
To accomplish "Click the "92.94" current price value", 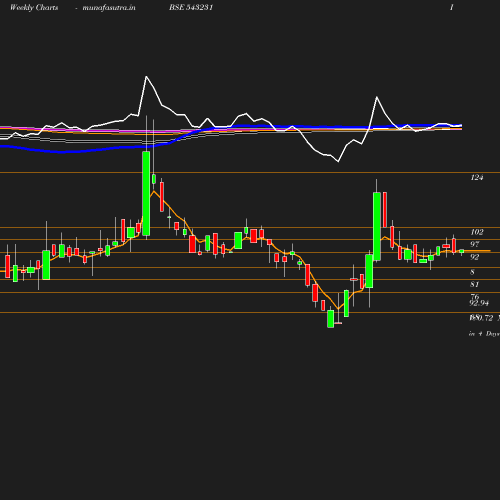I will 479,303.
